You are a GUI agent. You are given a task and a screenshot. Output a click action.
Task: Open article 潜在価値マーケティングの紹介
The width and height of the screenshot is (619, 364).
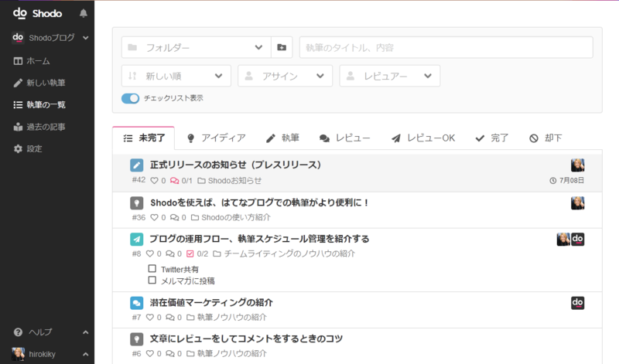[x=211, y=302]
